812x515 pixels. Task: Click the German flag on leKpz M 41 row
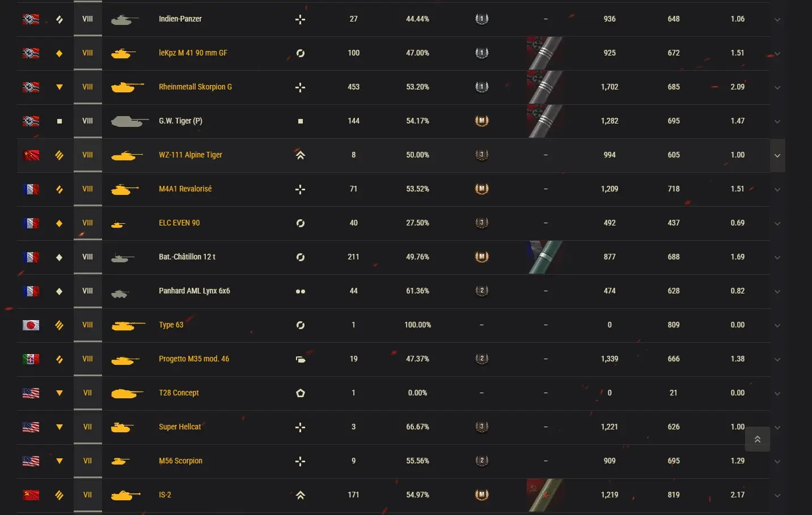pyautogui.click(x=31, y=53)
